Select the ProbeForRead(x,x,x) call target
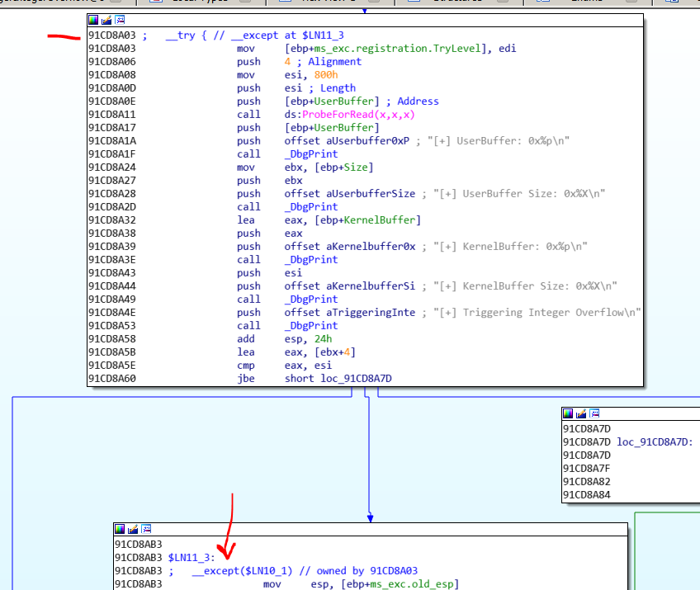The image size is (700, 590). 358,115
